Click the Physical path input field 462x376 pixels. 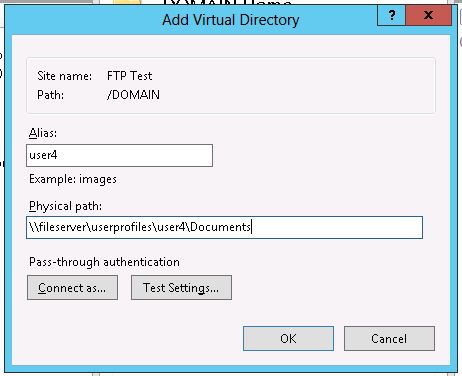point(224,227)
